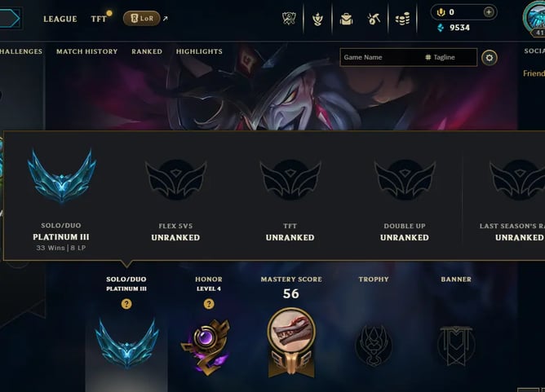Select the Mastery Score crest emblem

pyautogui.click(x=291, y=342)
